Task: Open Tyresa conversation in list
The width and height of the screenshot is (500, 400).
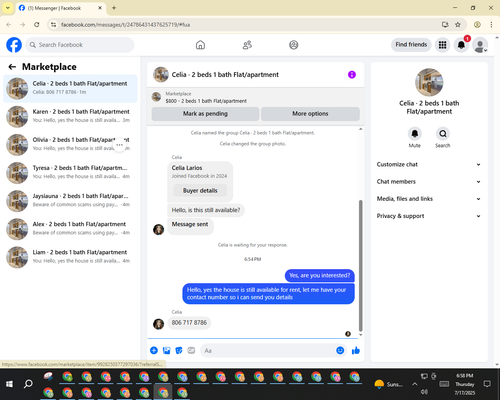Action: pos(70,173)
